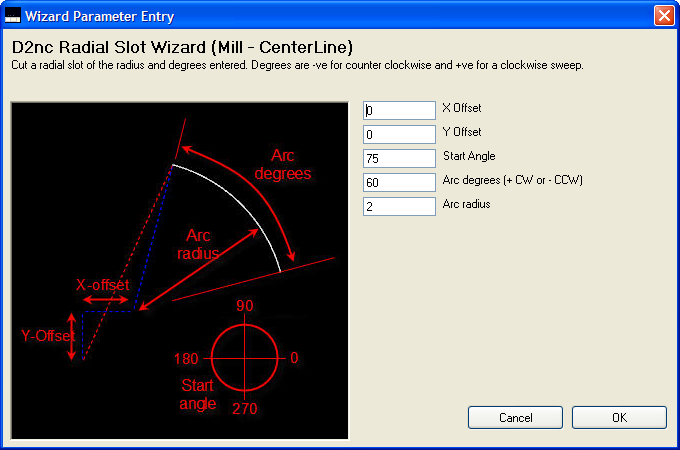Confirm parameters with the OK button
Screen dimensions: 680x450
[619, 417]
